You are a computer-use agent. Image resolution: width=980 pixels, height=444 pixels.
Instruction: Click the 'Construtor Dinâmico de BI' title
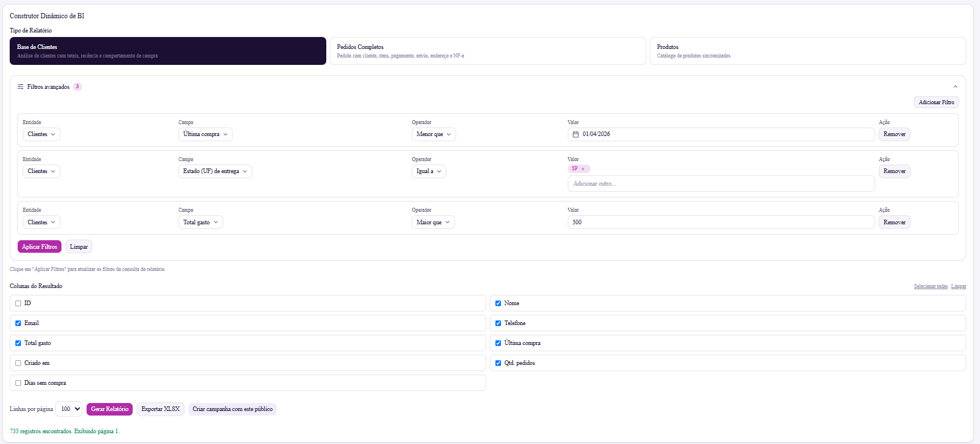[x=47, y=16]
